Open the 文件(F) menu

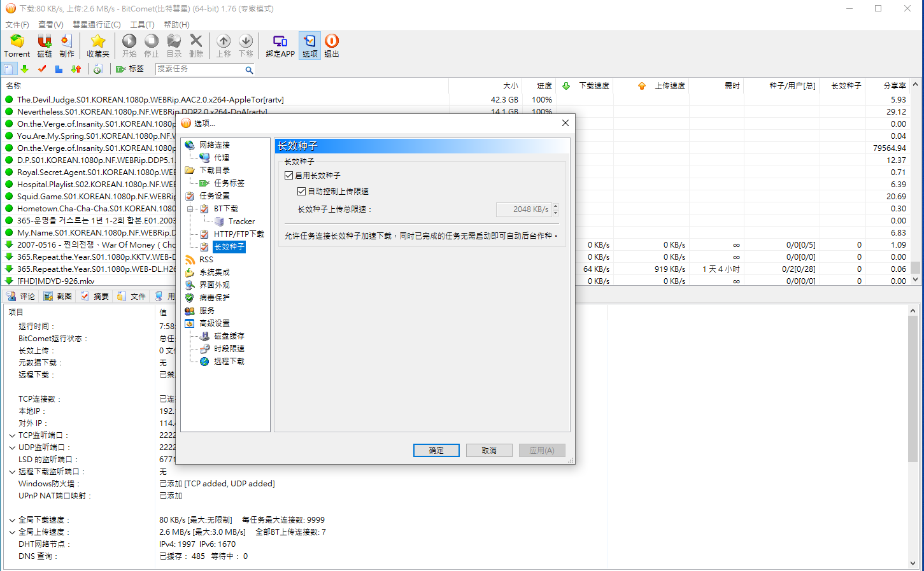coord(17,24)
